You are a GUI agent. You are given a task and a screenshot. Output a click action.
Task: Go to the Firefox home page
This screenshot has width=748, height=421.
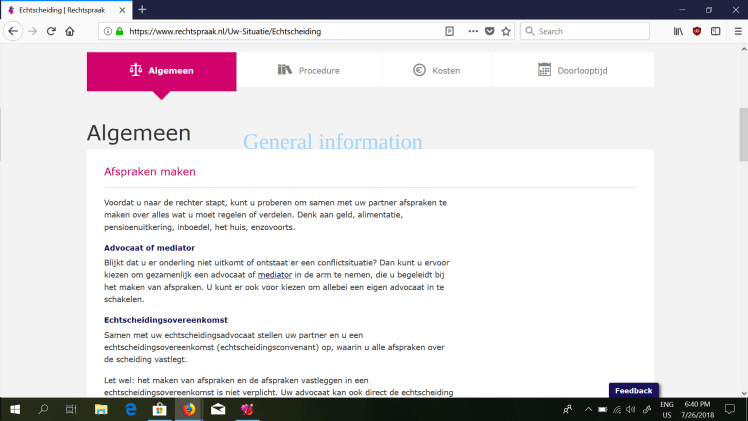pos(70,31)
